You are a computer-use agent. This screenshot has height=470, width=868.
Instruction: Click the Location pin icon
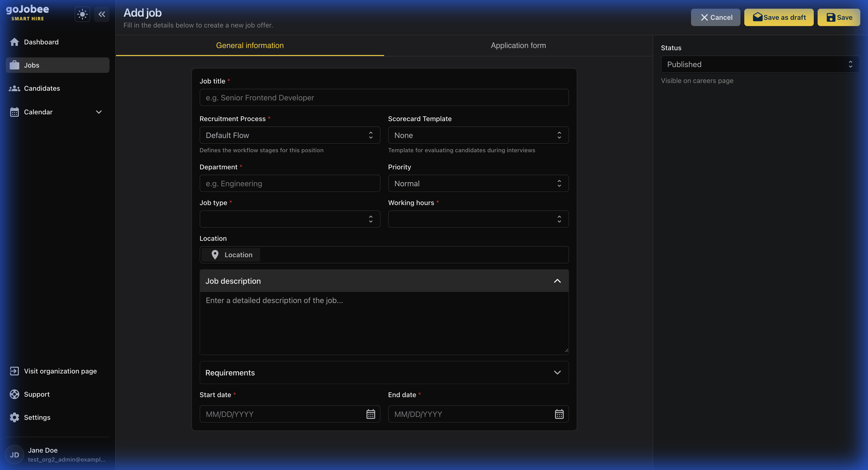pyautogui.click(x=215, y=255)
